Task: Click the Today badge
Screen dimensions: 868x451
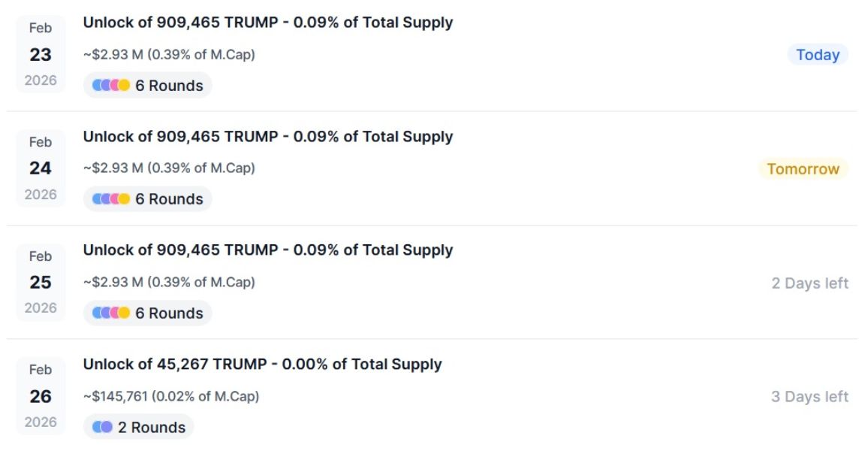Action: [817, 54]
